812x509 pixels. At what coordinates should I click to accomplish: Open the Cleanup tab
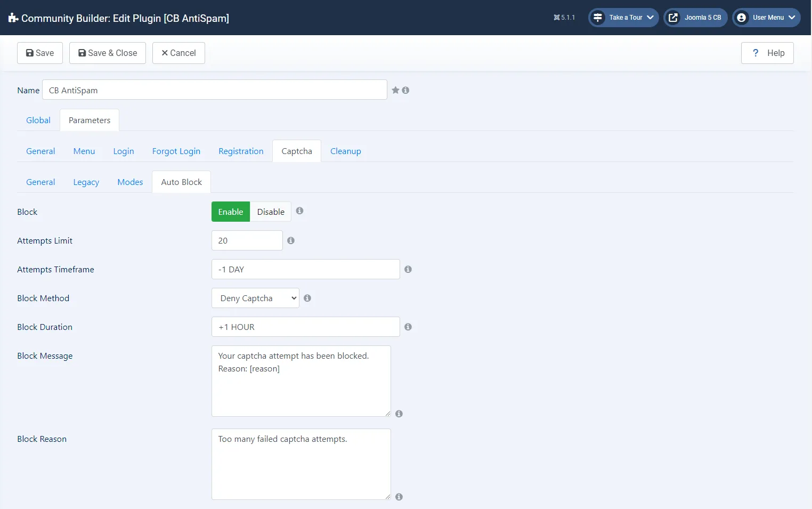tap(346, 151)
